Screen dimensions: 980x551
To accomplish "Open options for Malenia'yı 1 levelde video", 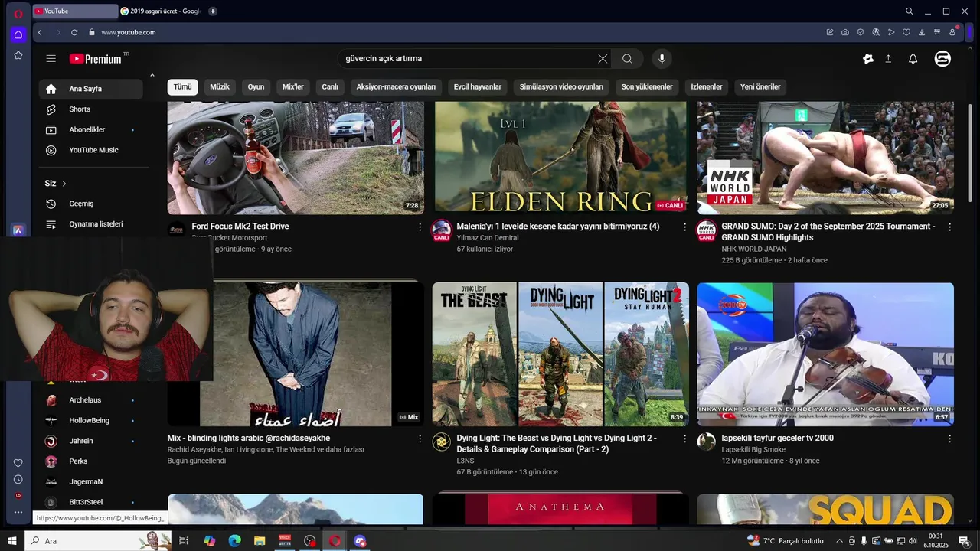I will (685, 227).
